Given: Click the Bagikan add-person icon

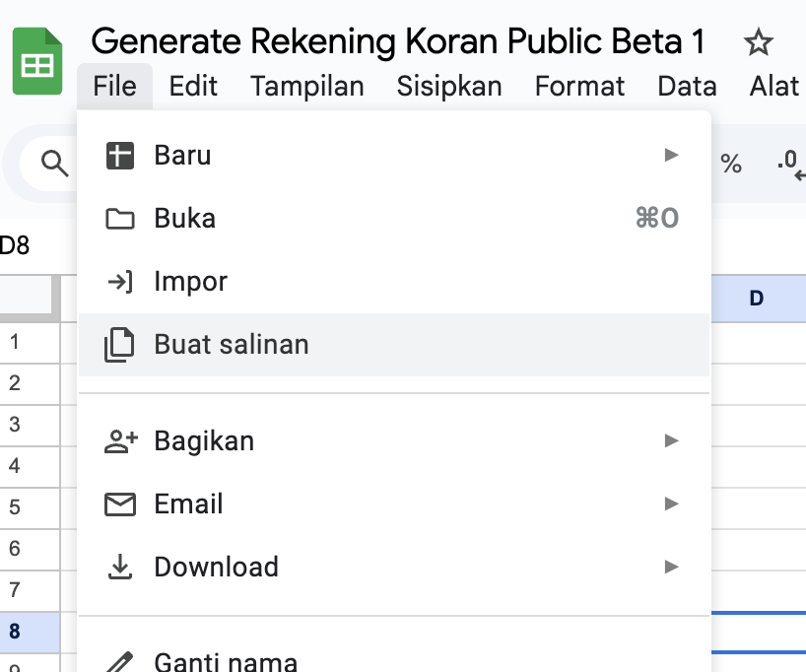Looking at the screenshot, I should coord(121,441).
